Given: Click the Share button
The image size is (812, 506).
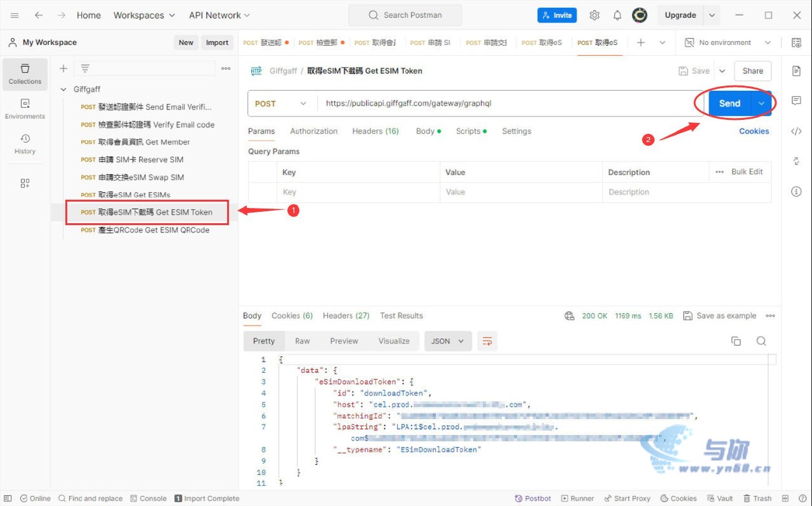Looking at the screenshot, I should pyautogui.click(x=753, y=71).
